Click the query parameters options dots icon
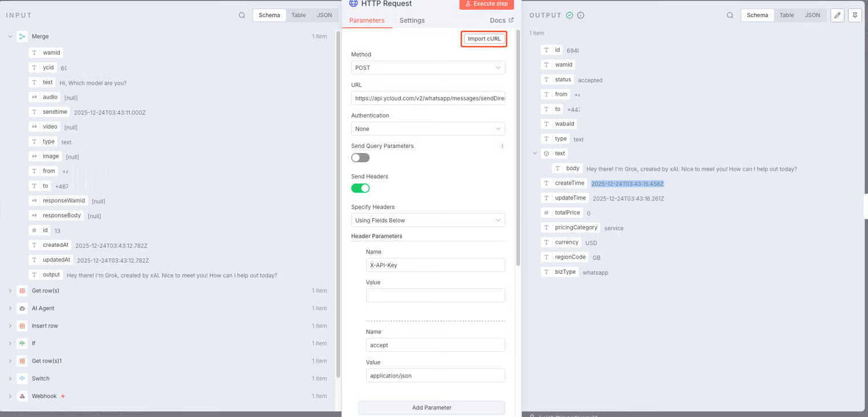 pyautogui.click(x=503, y=146)
